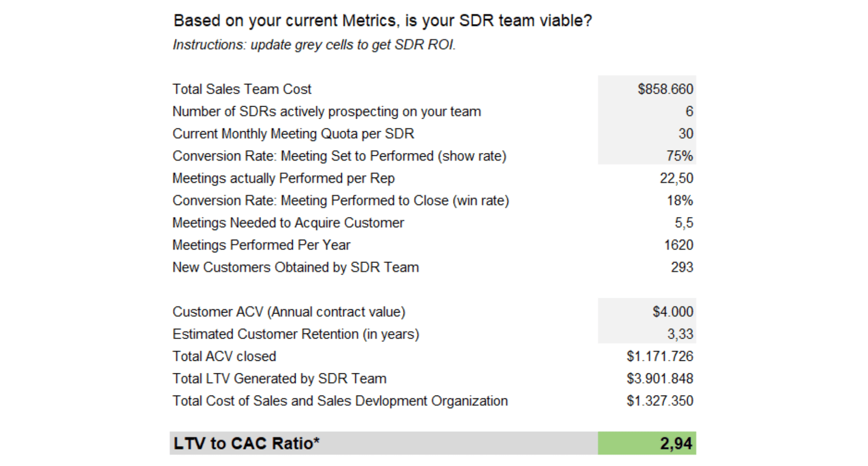Screen dimensions: 868x466
Task: Select the number of SDRs cell showing 6
Action: coord(689,111)
